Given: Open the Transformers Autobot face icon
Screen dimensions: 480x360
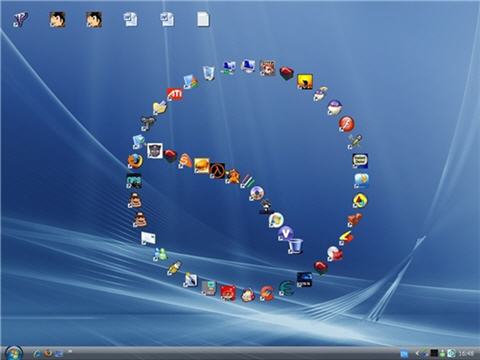Looking at the screenshot, I should coord(155,151).
